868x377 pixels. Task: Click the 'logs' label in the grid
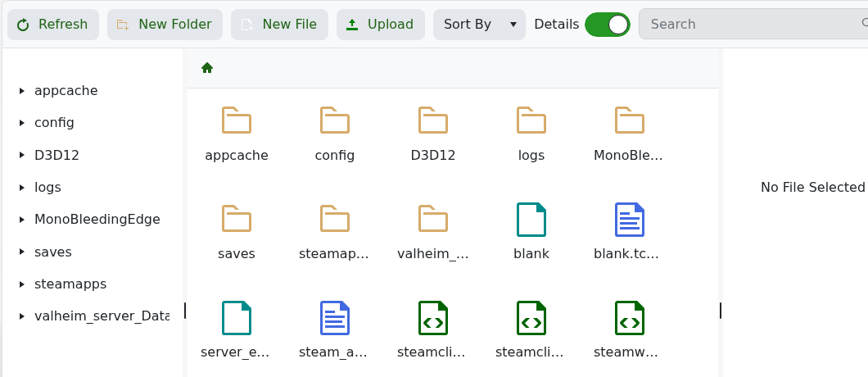531,155
